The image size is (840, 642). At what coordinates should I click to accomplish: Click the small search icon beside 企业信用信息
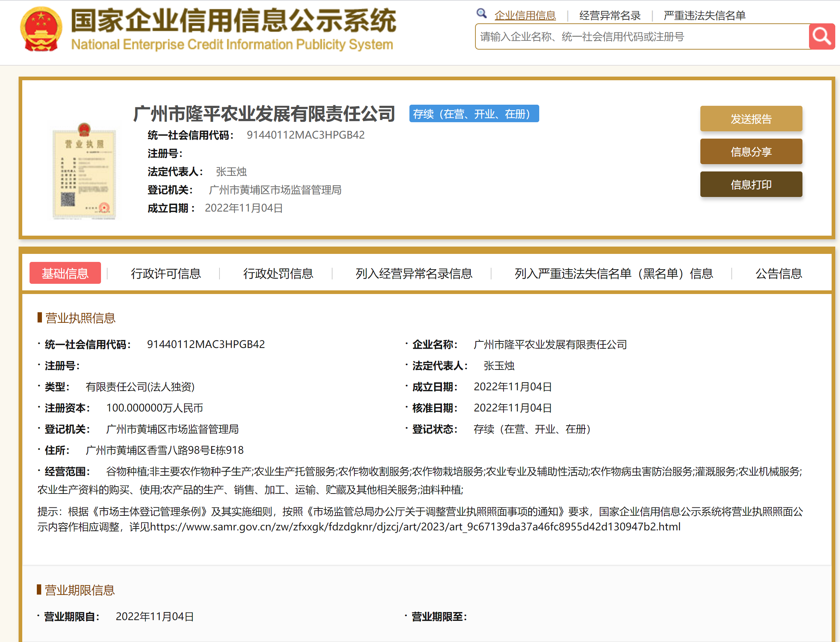(x=481, y=13)
